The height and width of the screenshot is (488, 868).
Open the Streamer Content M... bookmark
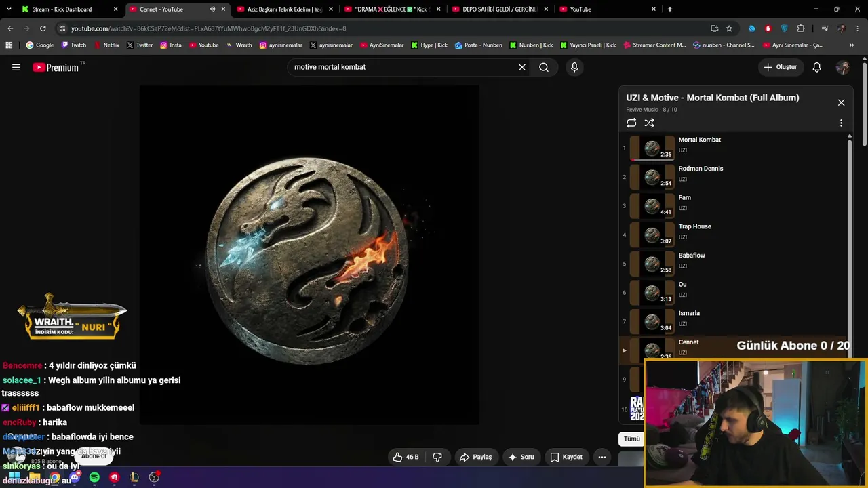pos(654,45)
